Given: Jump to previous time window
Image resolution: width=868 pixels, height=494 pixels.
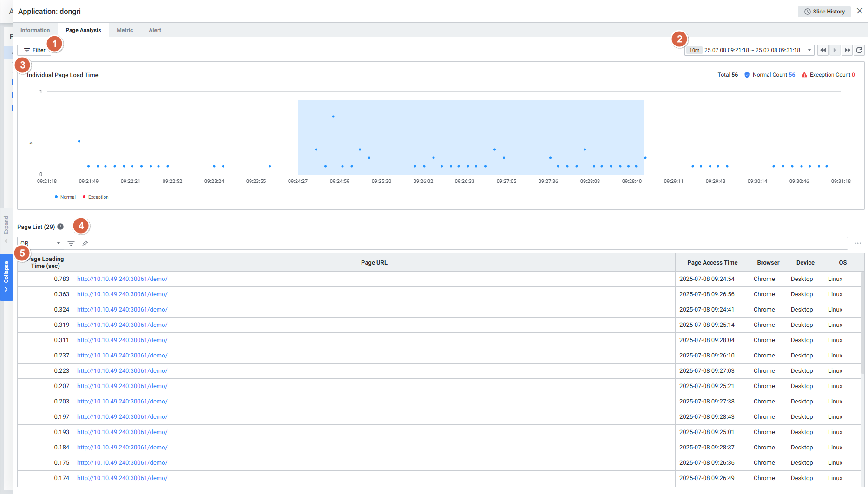Looking at the screenshot, I should click(823, 50).
